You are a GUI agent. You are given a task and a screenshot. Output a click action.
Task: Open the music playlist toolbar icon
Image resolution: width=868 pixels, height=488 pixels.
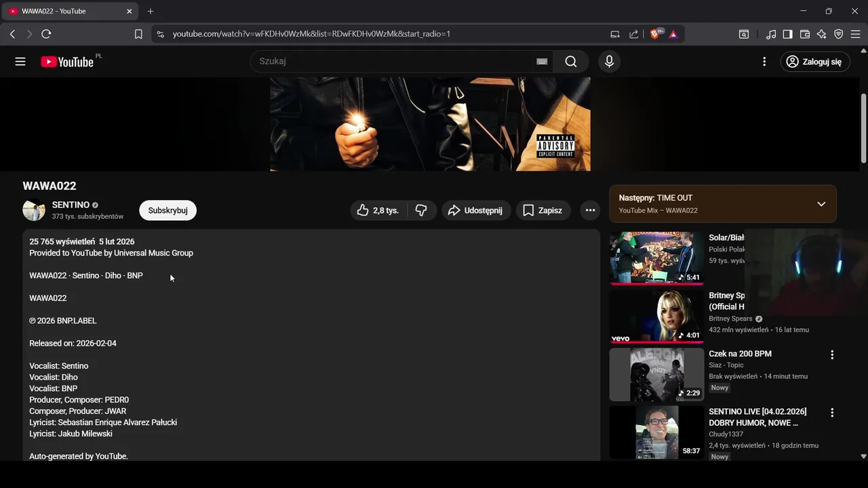click(771, 34)
